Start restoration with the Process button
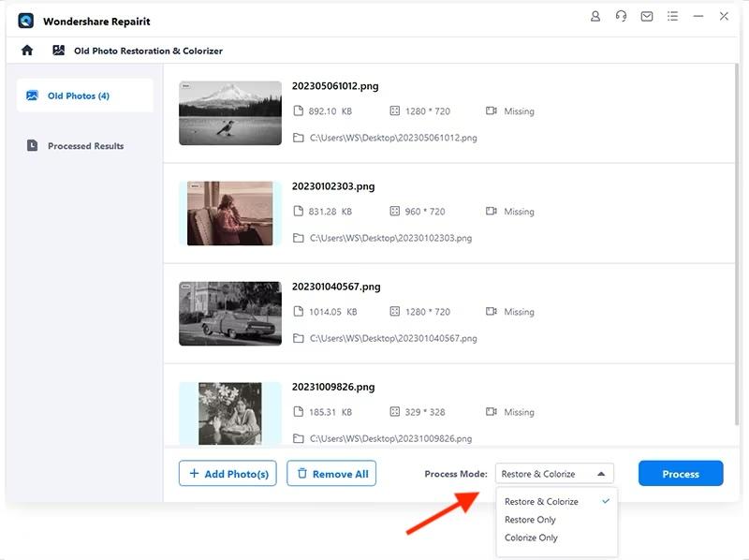 pyautogui.click(x=680, y=474)
